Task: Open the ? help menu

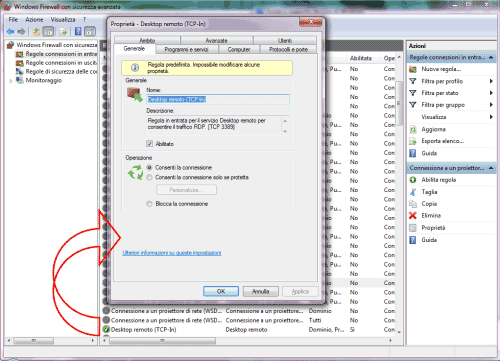Action: 84,20
